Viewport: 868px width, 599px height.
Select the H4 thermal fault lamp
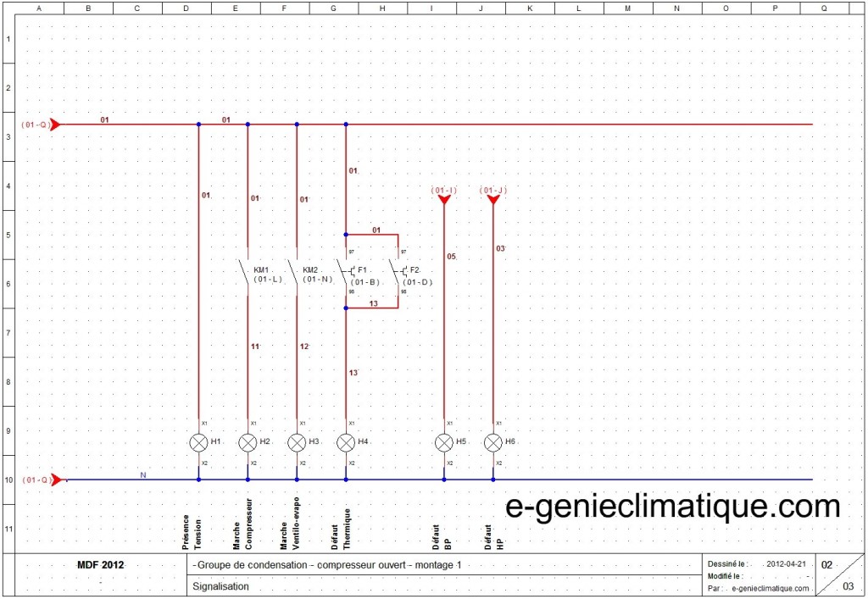tap(346, 443)
